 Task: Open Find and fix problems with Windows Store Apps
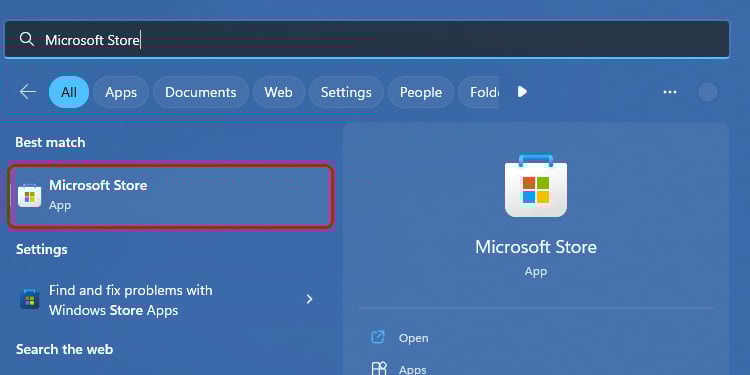[x=166, y=300]
